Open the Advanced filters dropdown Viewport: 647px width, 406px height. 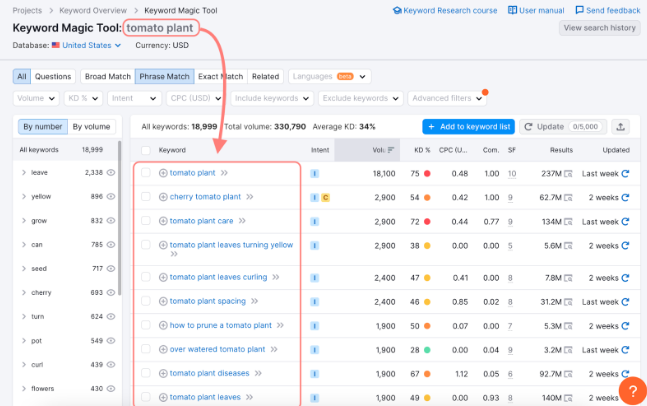coord(446,98)
